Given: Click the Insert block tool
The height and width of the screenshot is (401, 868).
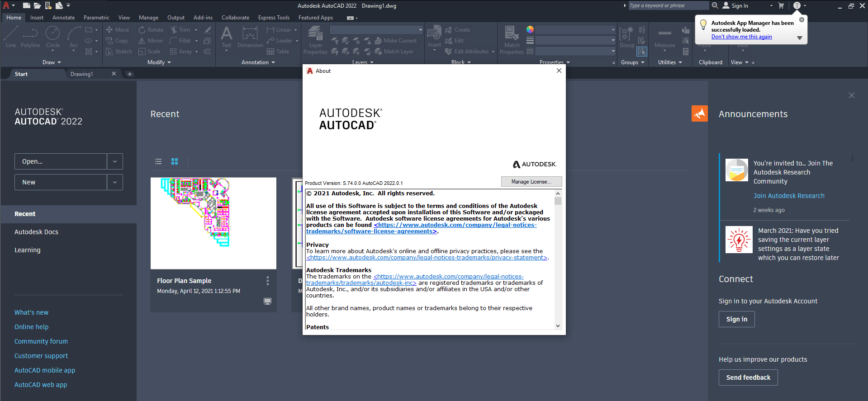Looking at the screenshot, I should click(x=434, y=36).
